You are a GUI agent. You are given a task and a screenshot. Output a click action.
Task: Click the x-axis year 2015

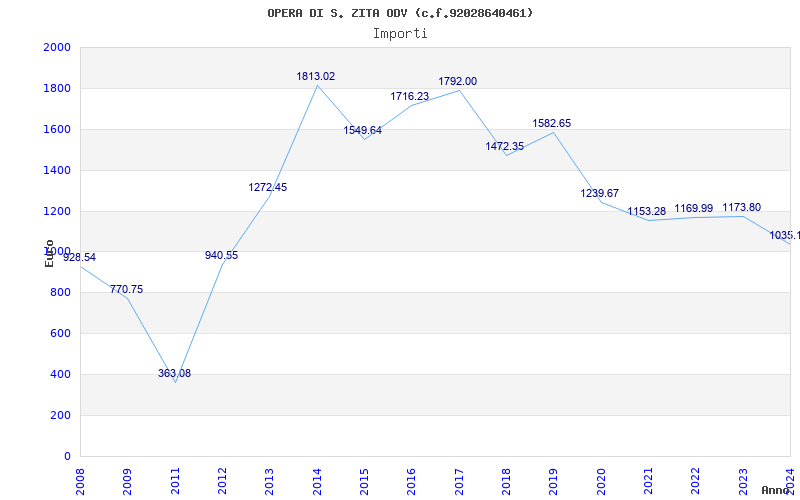(x=364, y=482)
